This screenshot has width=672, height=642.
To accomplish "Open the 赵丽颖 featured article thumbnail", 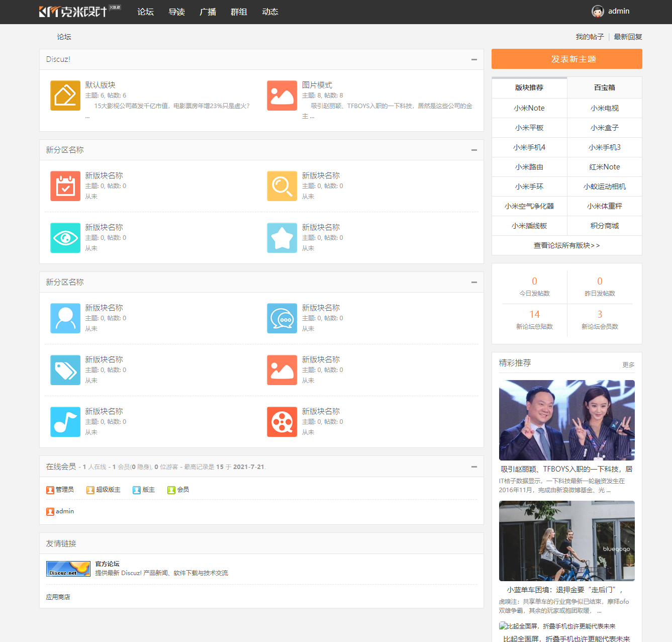I will (566, 420).
